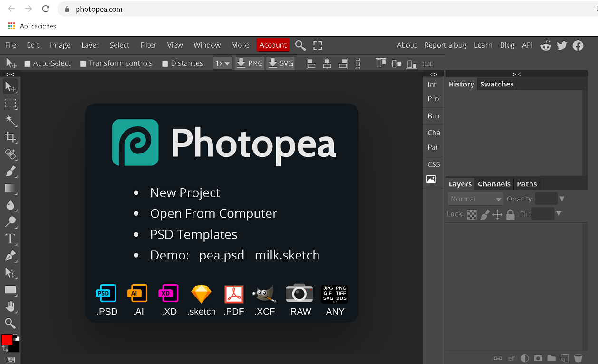Select the Brush tool in the toolbox

click(x=10, y=171)
